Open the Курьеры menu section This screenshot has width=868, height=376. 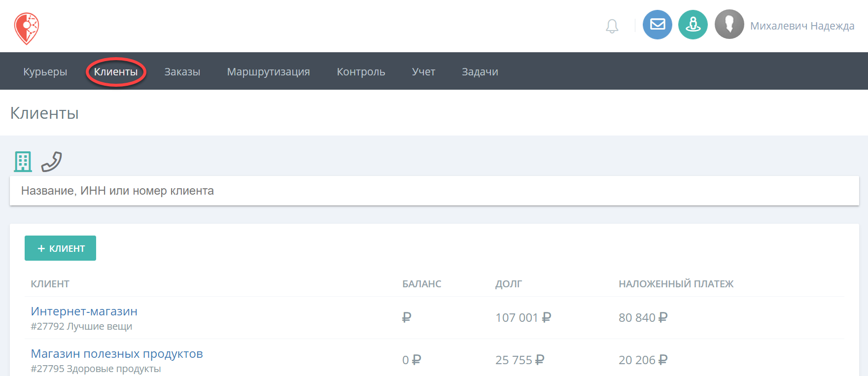[x=45, y=72]
